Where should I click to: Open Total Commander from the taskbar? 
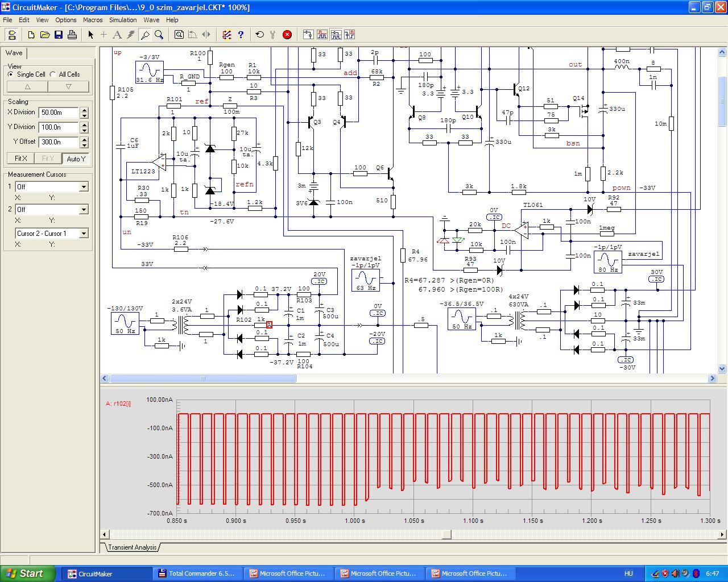pos(197,573)
